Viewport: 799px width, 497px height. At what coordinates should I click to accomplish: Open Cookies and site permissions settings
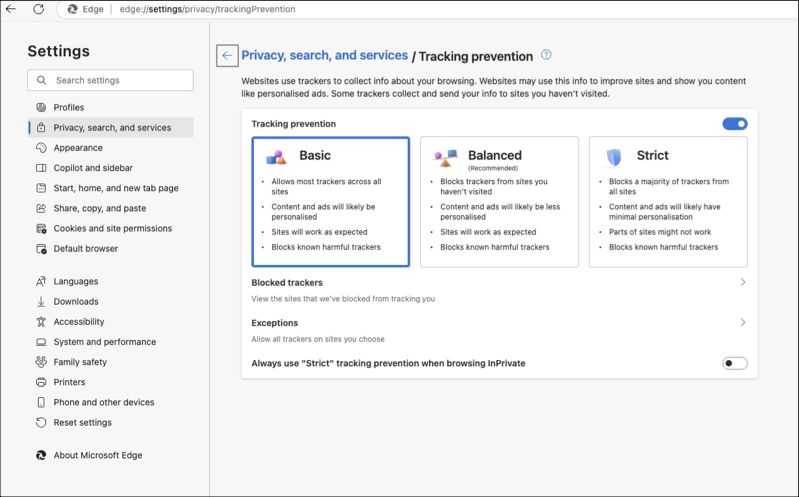pyautogui.click(x=111, y=228)
